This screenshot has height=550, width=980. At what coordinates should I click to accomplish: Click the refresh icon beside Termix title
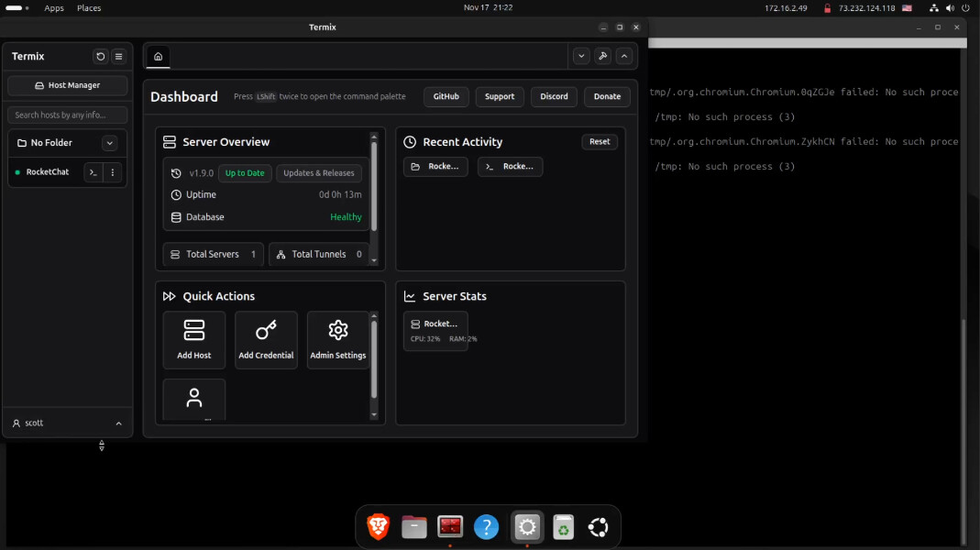click(x=101, y=56)
